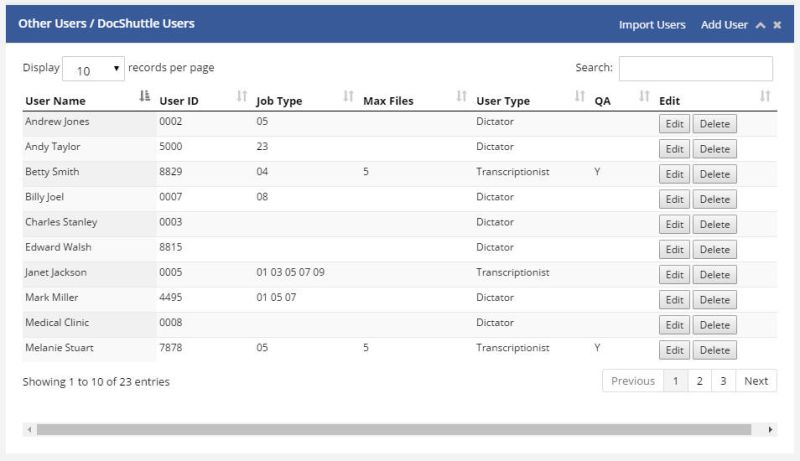Edit Andrew Jones user record
The image size is (800, 461).
[x=674, y=124]
